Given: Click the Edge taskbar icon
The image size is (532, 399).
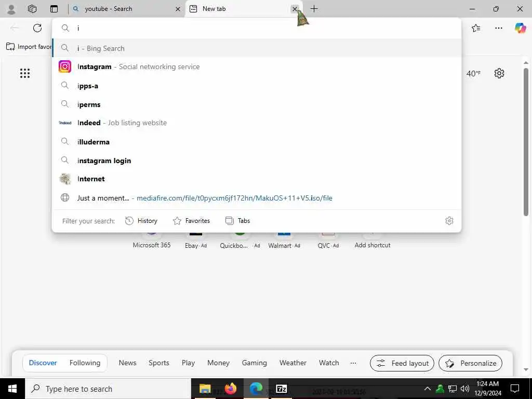Looking at the screenshot, I should pyautogui.click(x=256, y=389).
